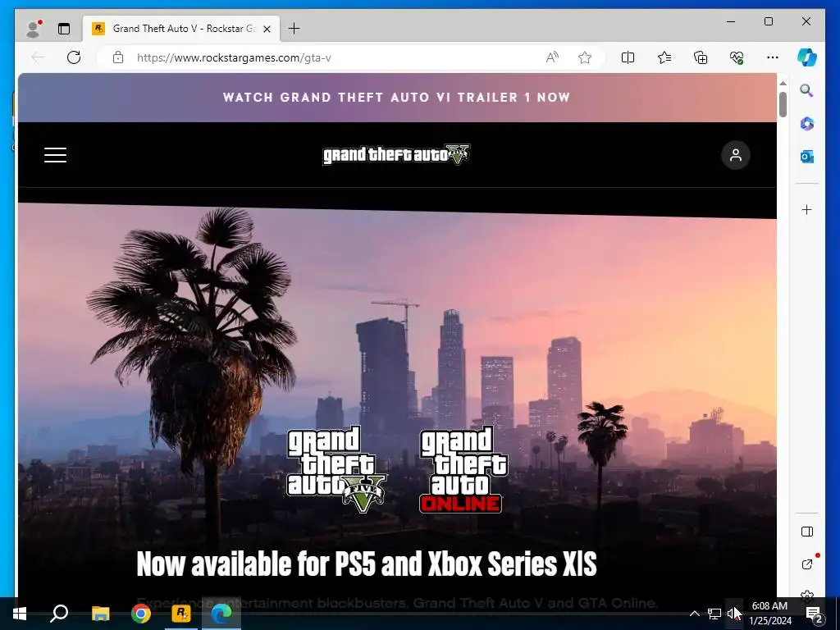
Task: Open the Read aloud feature
Action: pos(552,57)
